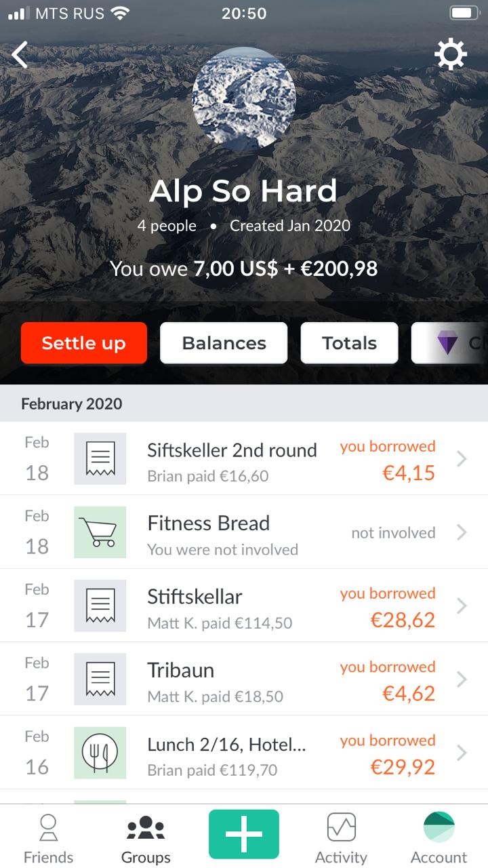This screenshot has height=868, width=488.
Task: Show group Totals
Action: [349, 343]
